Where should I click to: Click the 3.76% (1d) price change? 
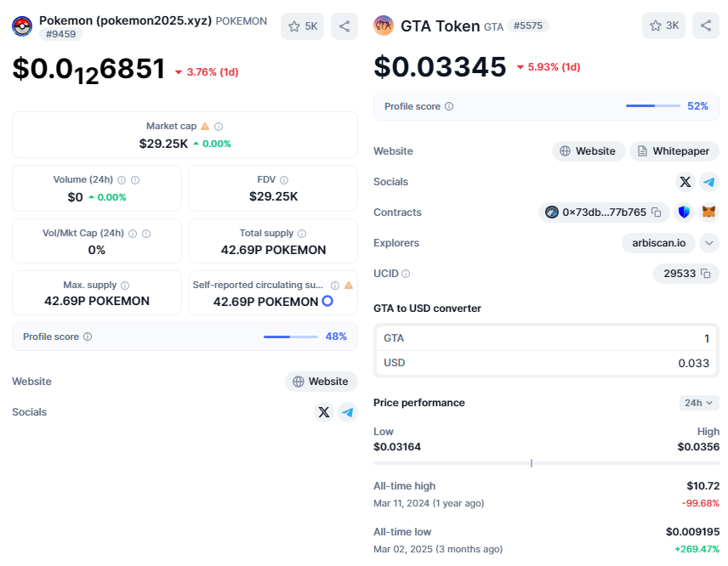tap(207, 72)
